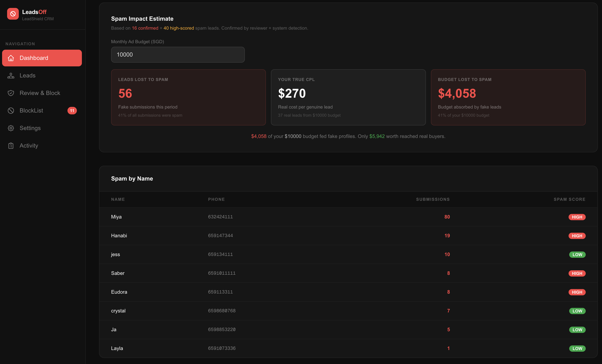Click the LOW spam score badge for jess

tap(577, 255)
